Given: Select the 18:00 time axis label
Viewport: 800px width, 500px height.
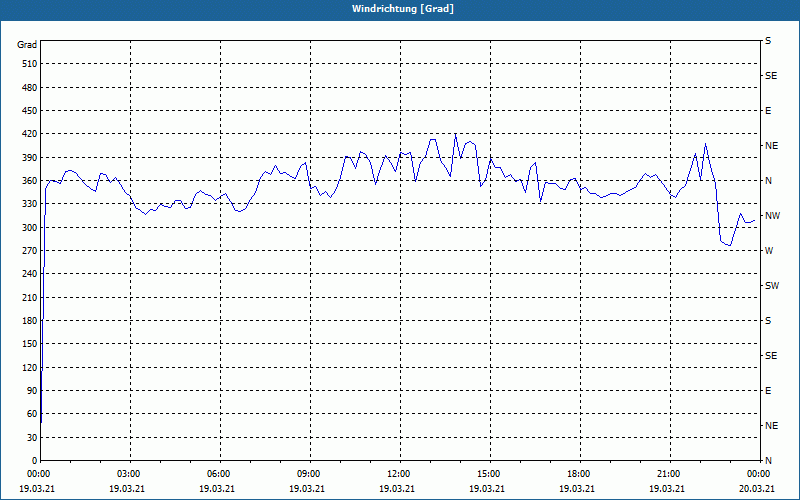Looking at the screenshot, I should (581, 473).
